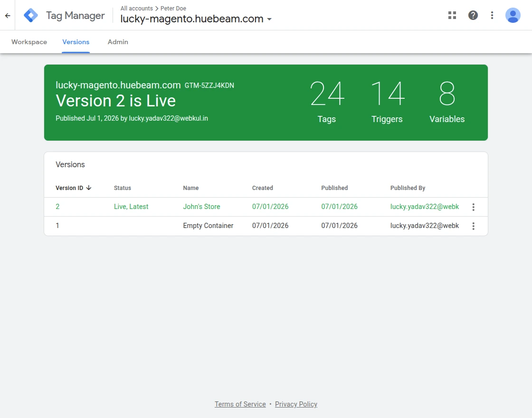The image size is (532, 418).
Task: Click the GTM-5ZZJ4KDN container ID
Action: pos(209,85)
